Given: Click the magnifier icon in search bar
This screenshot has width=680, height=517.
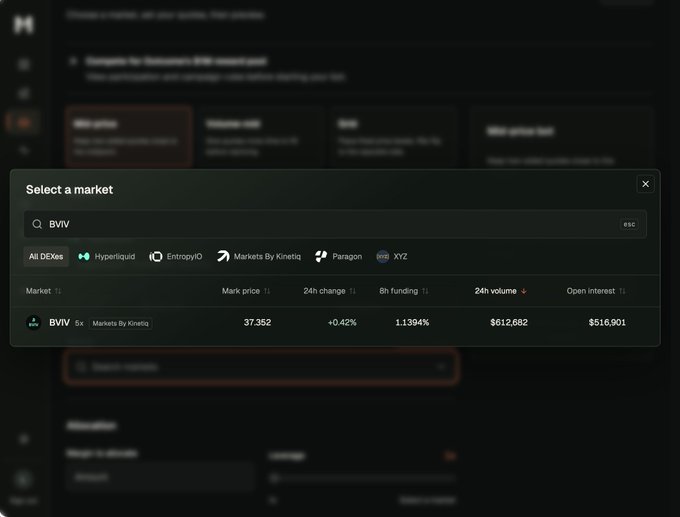Looking at the screenshot, I should [x=37, y=224].
